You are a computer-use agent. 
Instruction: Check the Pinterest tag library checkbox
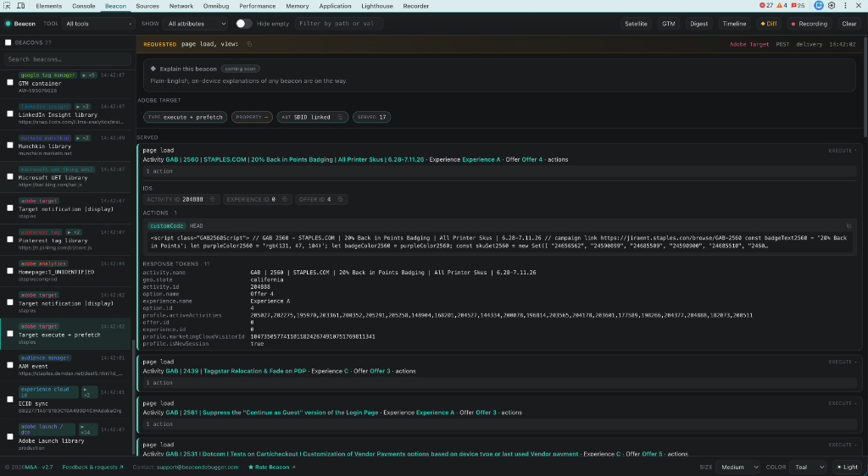(x=10, y=240)
